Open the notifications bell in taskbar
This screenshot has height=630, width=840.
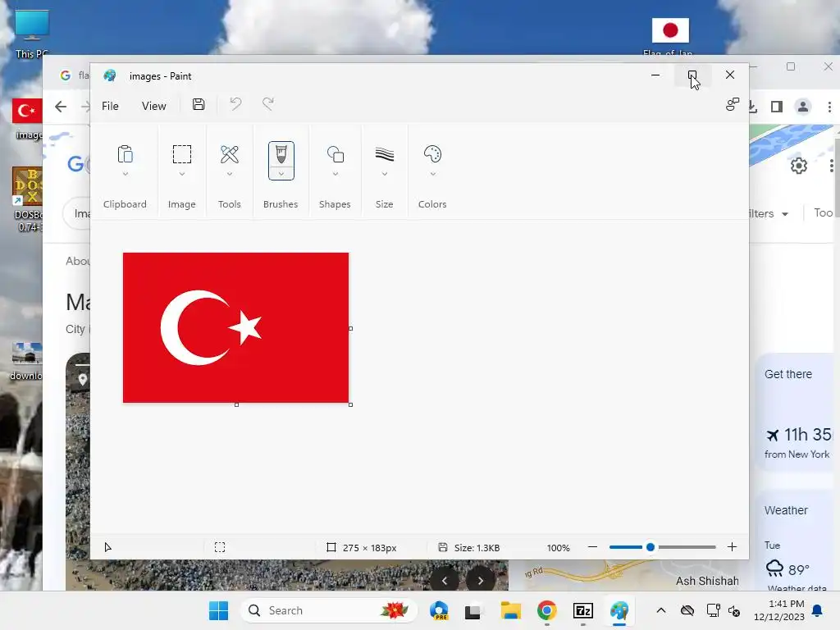pos(818,610)
